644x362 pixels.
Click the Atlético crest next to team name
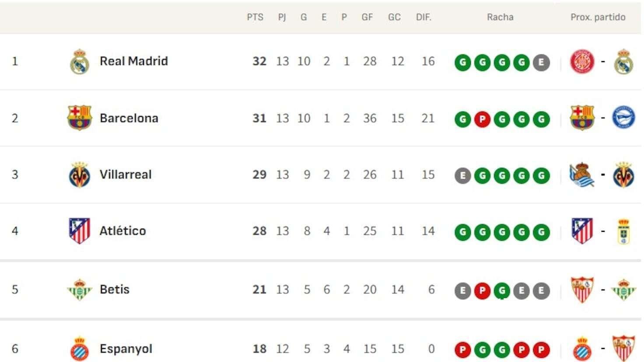80,231
